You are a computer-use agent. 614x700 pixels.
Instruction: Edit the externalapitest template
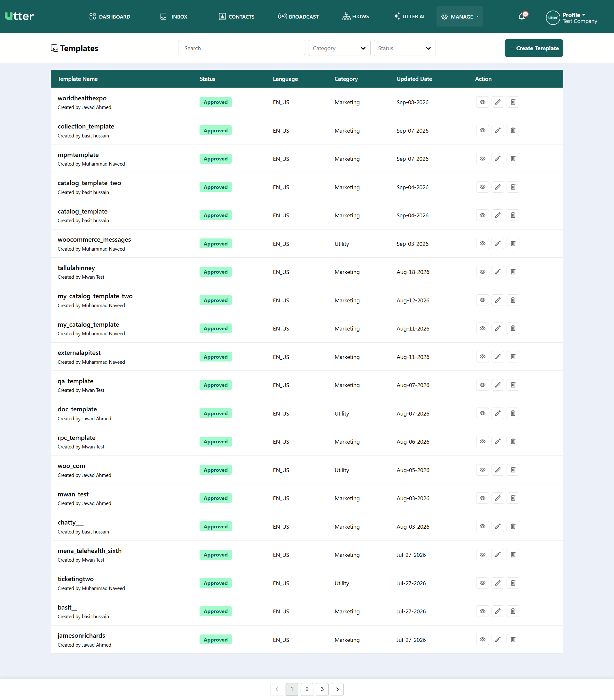(x=498, y=357)
